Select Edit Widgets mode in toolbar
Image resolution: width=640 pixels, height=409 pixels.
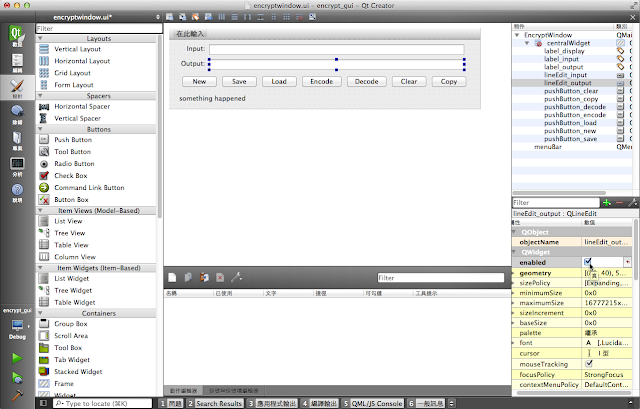[170, 17]
